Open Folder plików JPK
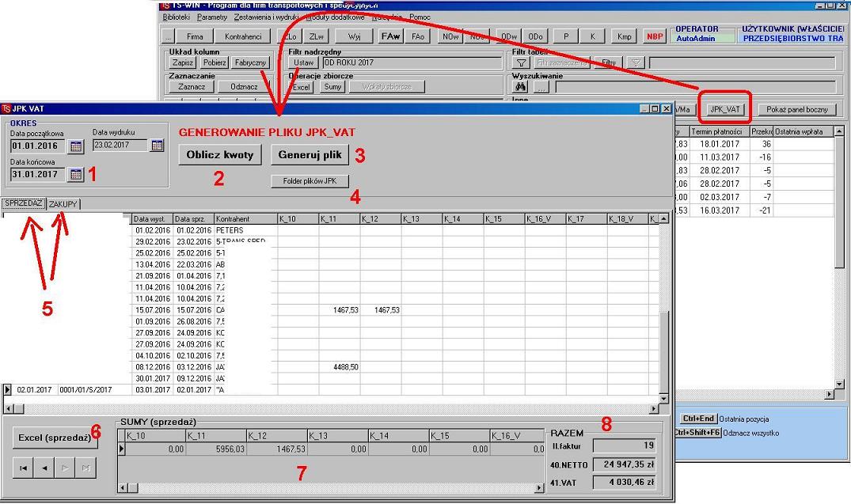This screenshot has height=504, width=851. click(310, 181)
